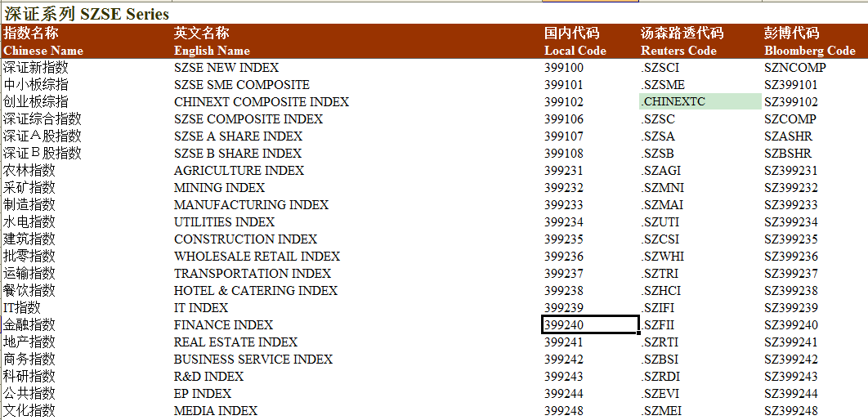Select Bloomberg code SZ399102
Image resolution: width=868 pixels, height=420 pixels.
[x=791, y=102]
